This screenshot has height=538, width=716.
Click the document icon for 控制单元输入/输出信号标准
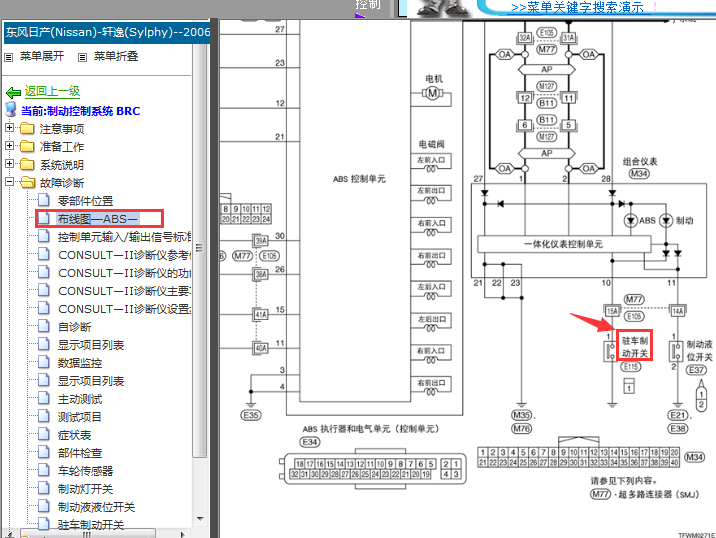click(x=44, y=236)
